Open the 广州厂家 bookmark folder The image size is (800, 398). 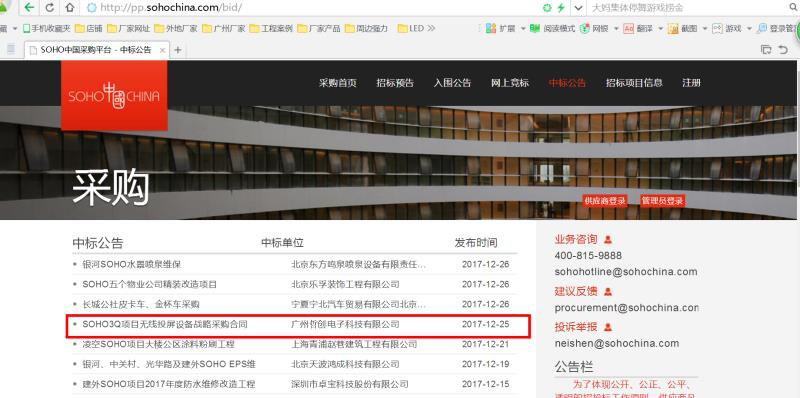coord(223,29)
